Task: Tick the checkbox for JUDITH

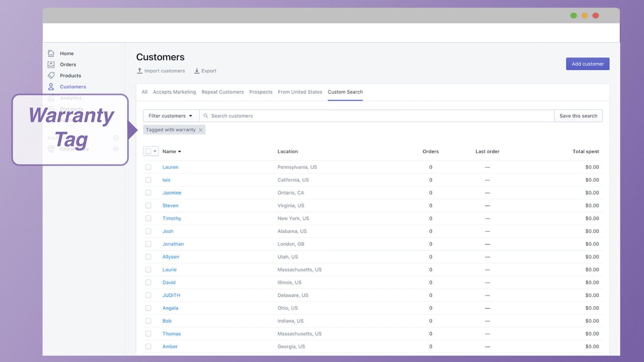Action: 148,295
